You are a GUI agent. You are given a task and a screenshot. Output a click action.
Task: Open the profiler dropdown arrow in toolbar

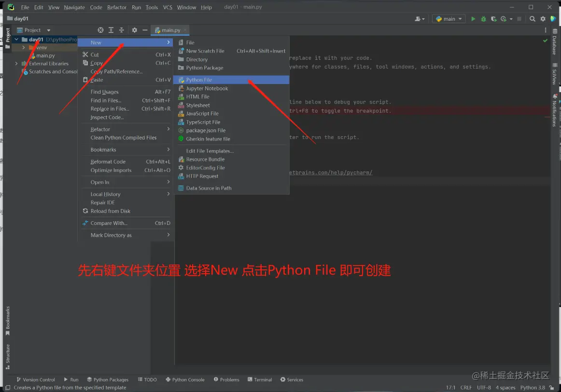pos(511,19)
